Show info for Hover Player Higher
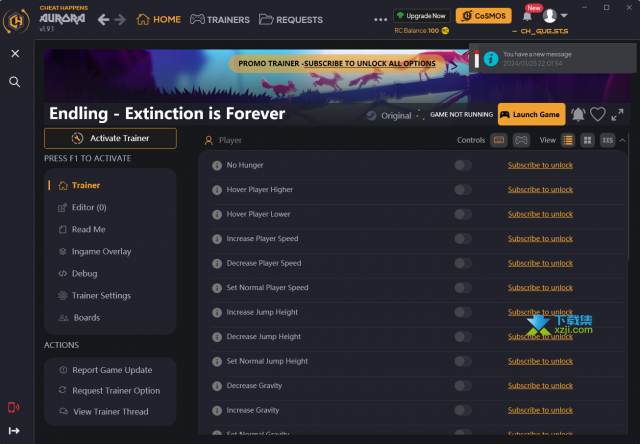Image resolution: width=640 pixels, height=444 pixels. (x=217, y=190)
